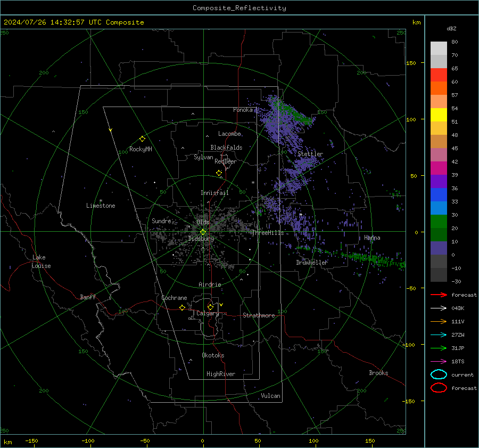Click the yellow diamond marker near RockyMH
The width and height of the screenshot is (479, 448).
142,139
